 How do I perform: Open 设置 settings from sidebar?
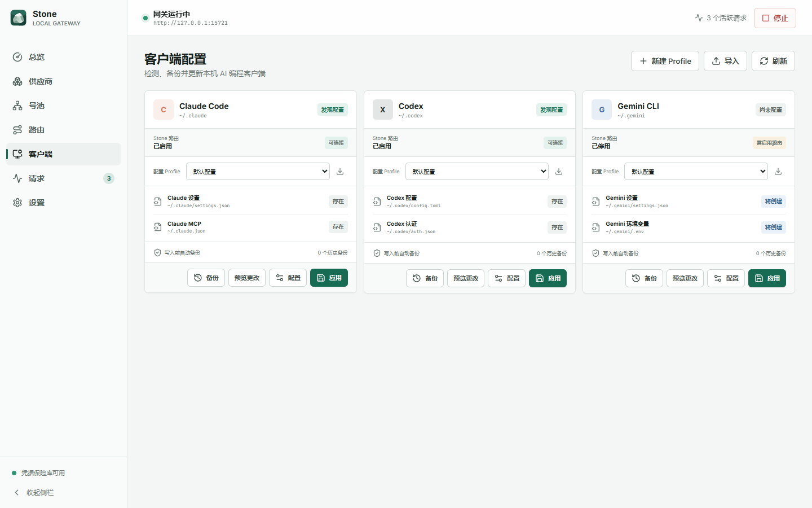[63, 203]
